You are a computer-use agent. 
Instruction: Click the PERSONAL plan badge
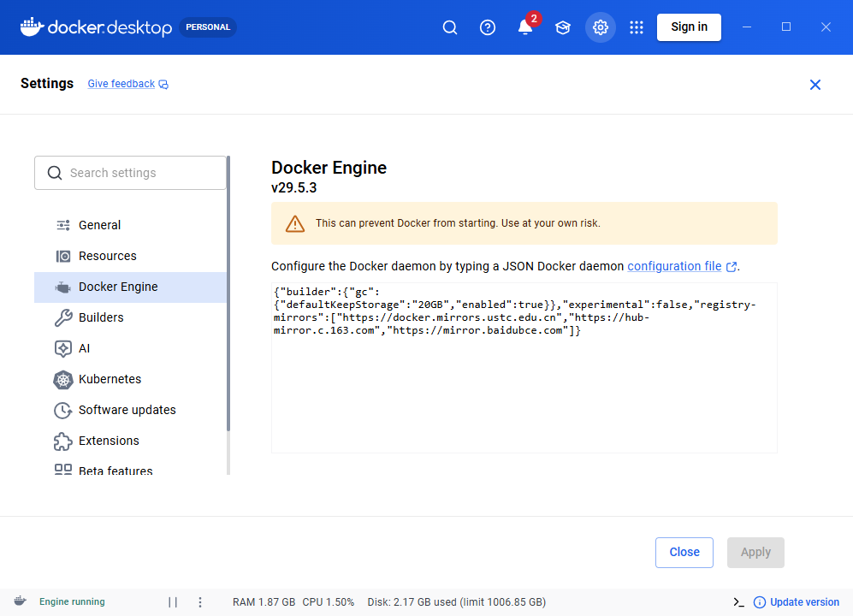point(208,27)
